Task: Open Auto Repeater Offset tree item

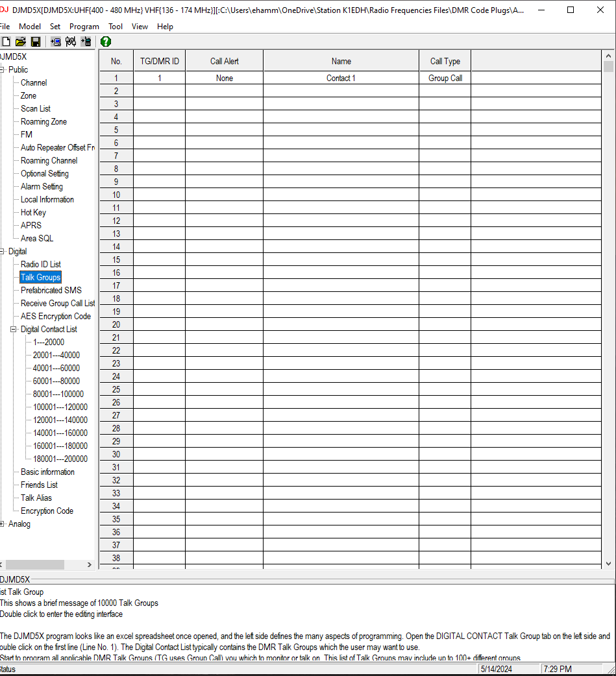Action: 57,147
